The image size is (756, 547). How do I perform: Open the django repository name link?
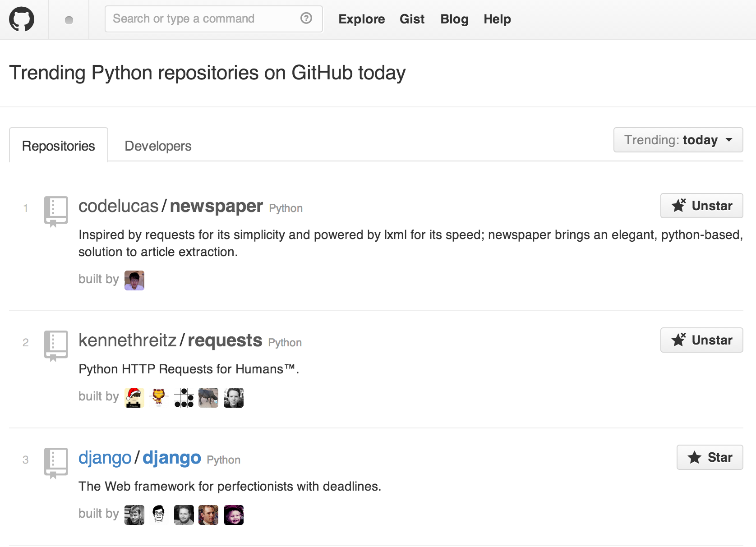pos(172,457)
